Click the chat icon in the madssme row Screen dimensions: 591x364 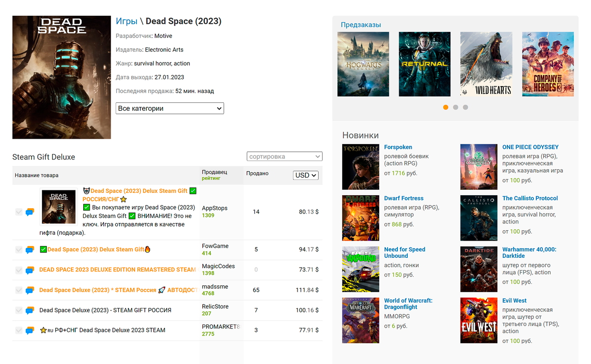tap(30, 290)
